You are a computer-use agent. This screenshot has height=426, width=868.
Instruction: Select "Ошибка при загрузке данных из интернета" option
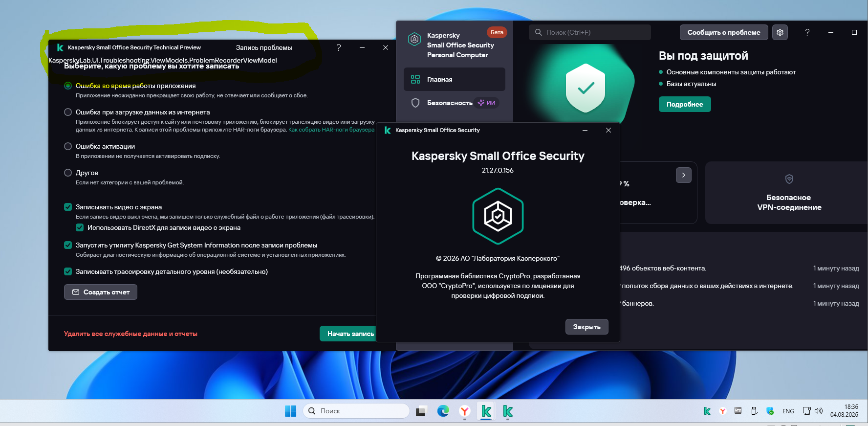pyautogui.click(x=68, y=112)
